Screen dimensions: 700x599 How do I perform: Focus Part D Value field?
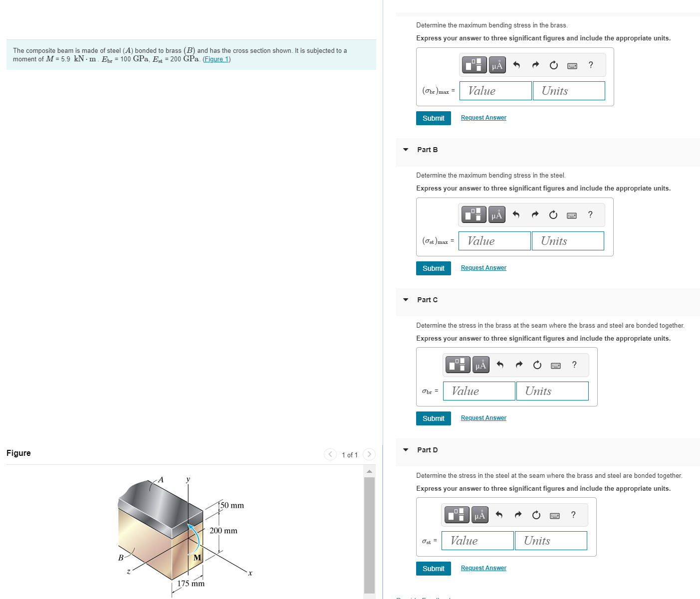pyautogui.click(x=478, y=541)
